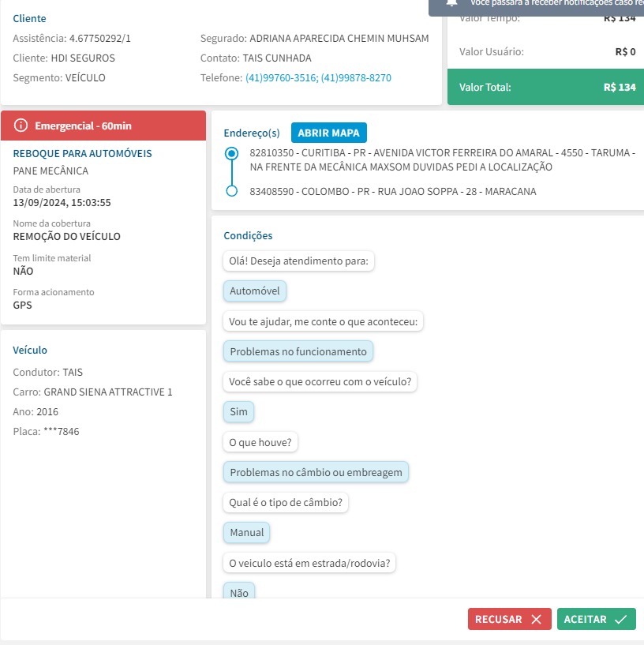The height and width of the screenshot is (645, 644).
Task: Click the REBOQUE PARA AUTOMÓVEIS heading
Action: click(x=83, y=153)
